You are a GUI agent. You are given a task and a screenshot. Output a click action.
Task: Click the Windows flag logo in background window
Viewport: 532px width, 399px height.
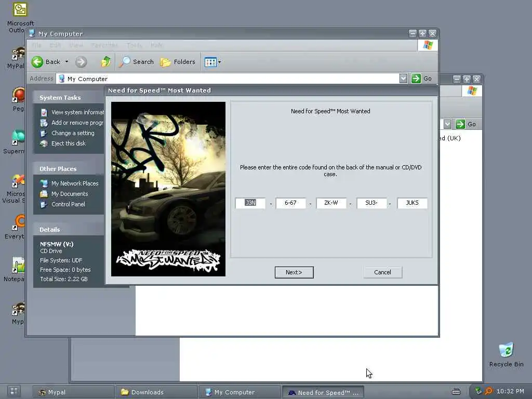click(472, 91)
